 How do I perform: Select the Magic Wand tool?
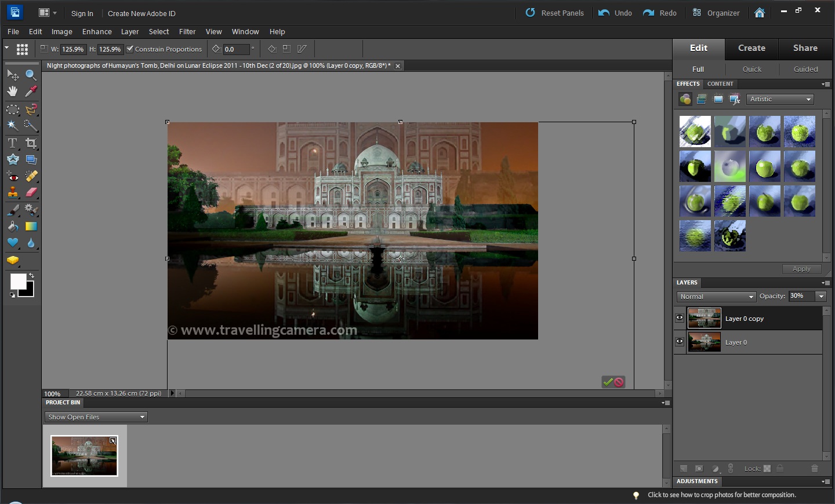click(x=13, y=126)
